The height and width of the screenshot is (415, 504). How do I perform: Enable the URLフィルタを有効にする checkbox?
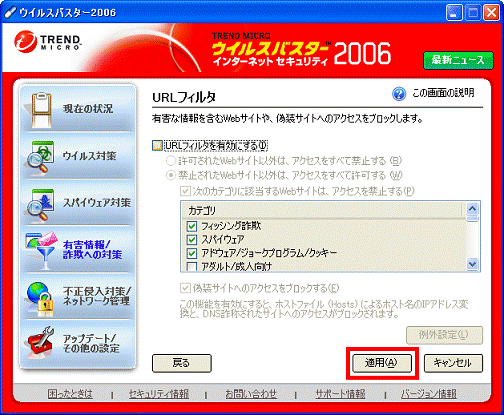click(157, 146)
